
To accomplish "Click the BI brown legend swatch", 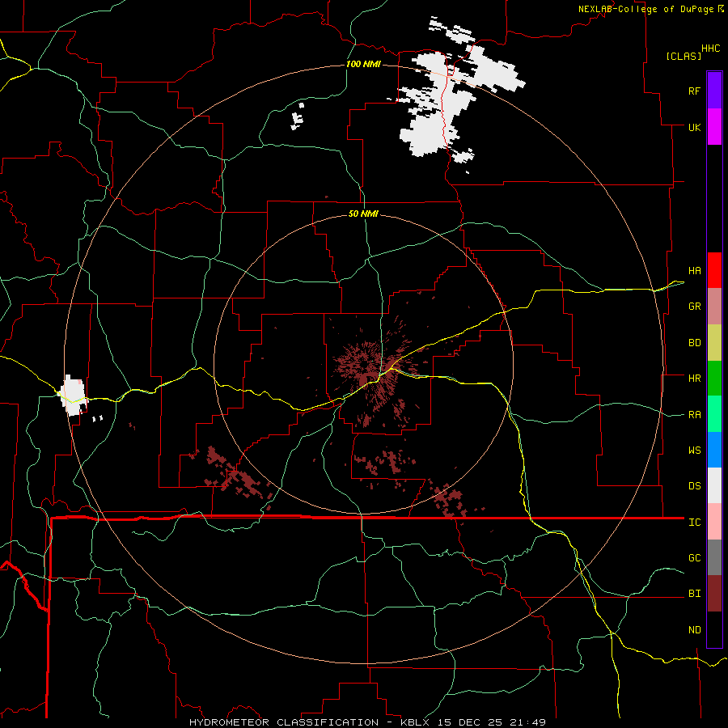I will (x=714, y=594).
